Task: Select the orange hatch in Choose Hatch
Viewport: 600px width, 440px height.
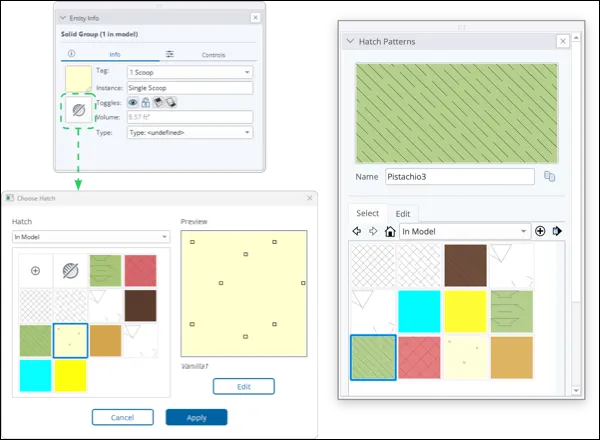Action: [106, 341]
